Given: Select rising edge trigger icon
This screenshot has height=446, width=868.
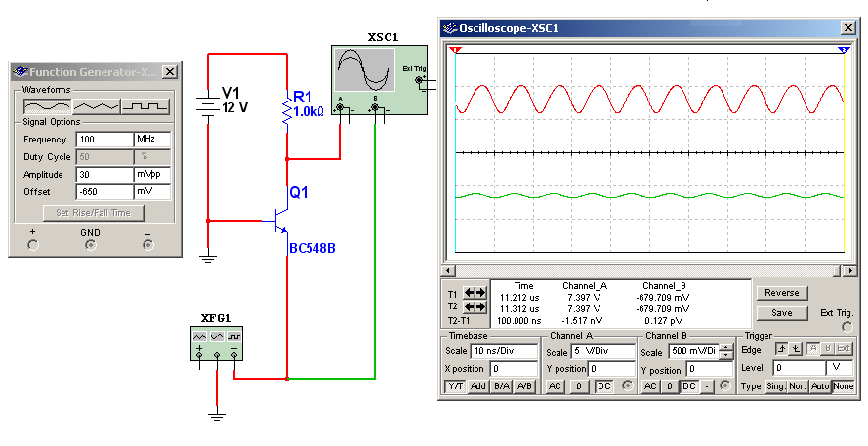Looking at the screenshot, I should [781, 348].
